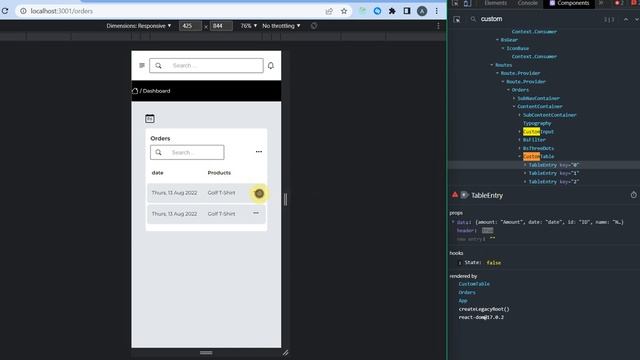Open the Extensions puzzle icon
The height and width of the screenshot is (360, 640).
coord(392,11)
